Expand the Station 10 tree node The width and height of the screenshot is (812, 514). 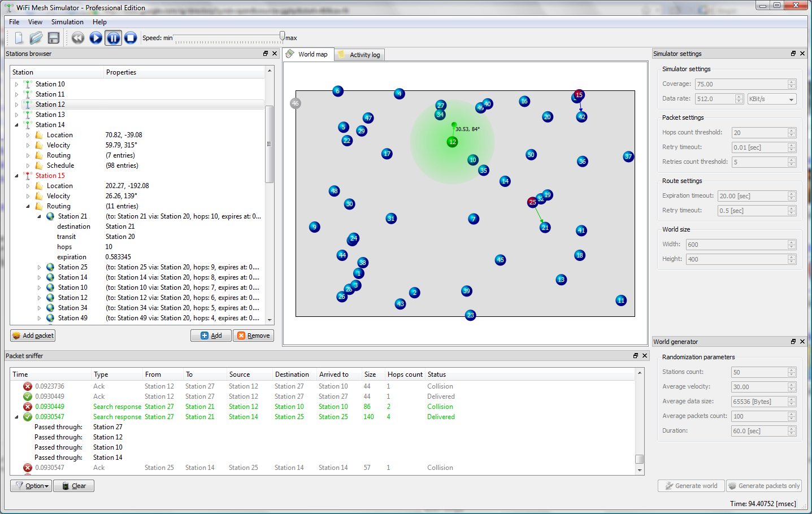(16, 84)
